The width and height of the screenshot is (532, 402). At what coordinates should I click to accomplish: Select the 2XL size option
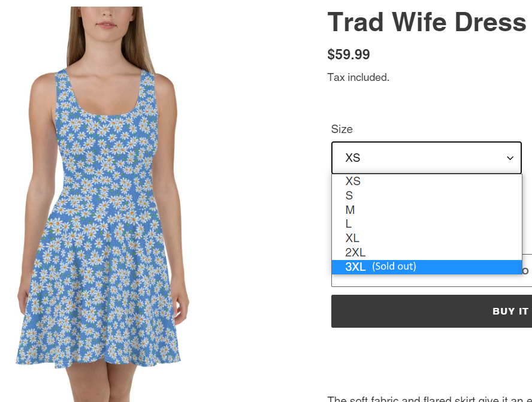coord(427,252)
